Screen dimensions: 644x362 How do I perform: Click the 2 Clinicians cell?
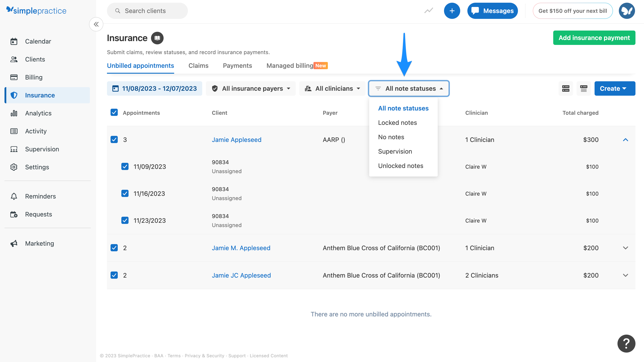tap(482, 275)
